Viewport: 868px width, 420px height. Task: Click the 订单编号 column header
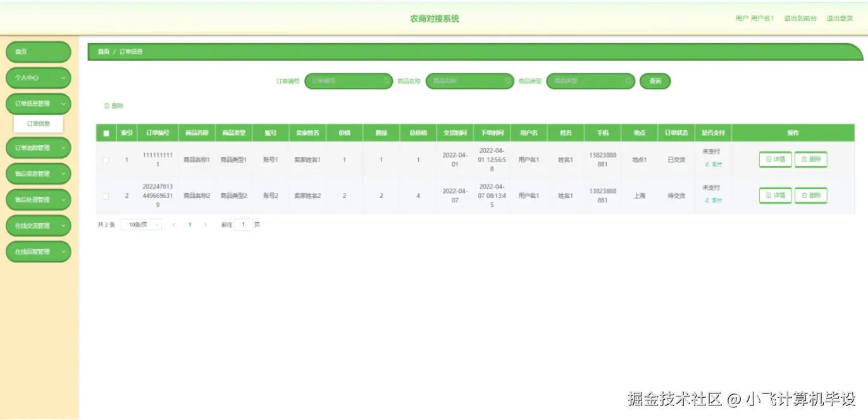pos(158,133)
